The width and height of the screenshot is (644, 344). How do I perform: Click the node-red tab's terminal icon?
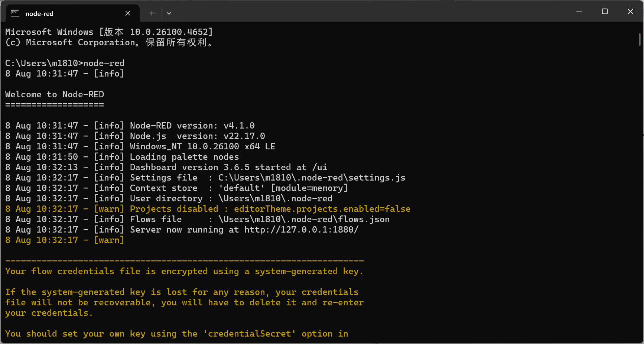[x=14, y=13]
